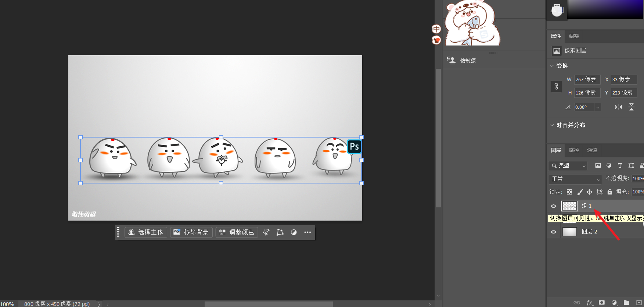Viewport: 644px width, 307px height.
Task: Create a new layer
Action: (x=639, y=303)
